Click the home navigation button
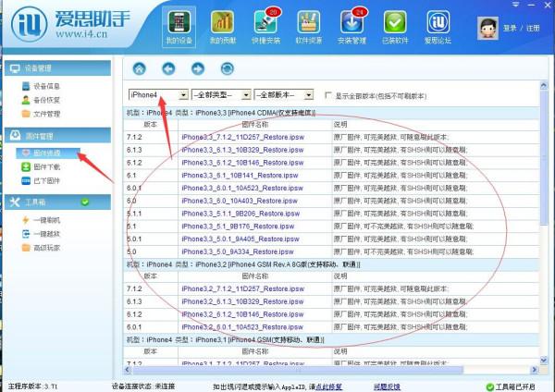555x392 pixels. coord(139,68)
